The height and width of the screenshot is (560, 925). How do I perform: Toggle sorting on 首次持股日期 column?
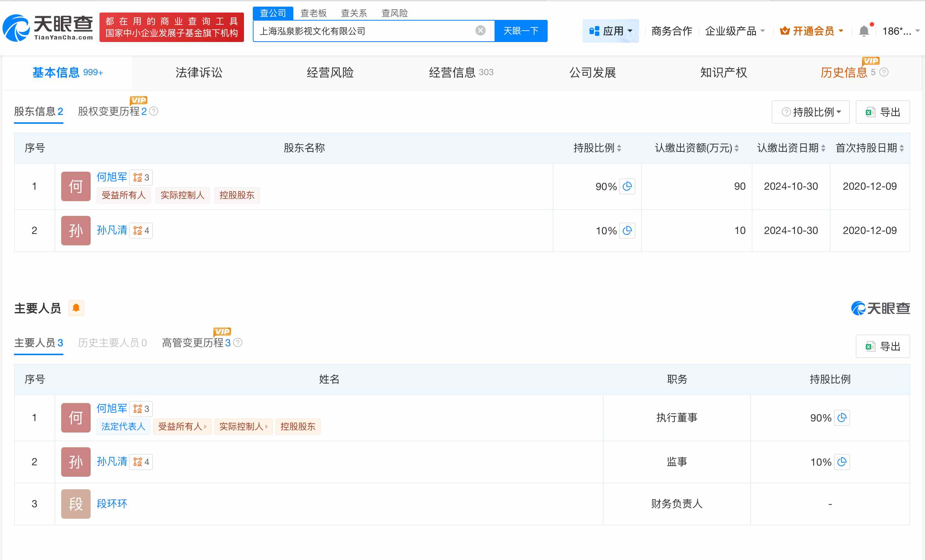pyautogui.click(x=903, y=148)
